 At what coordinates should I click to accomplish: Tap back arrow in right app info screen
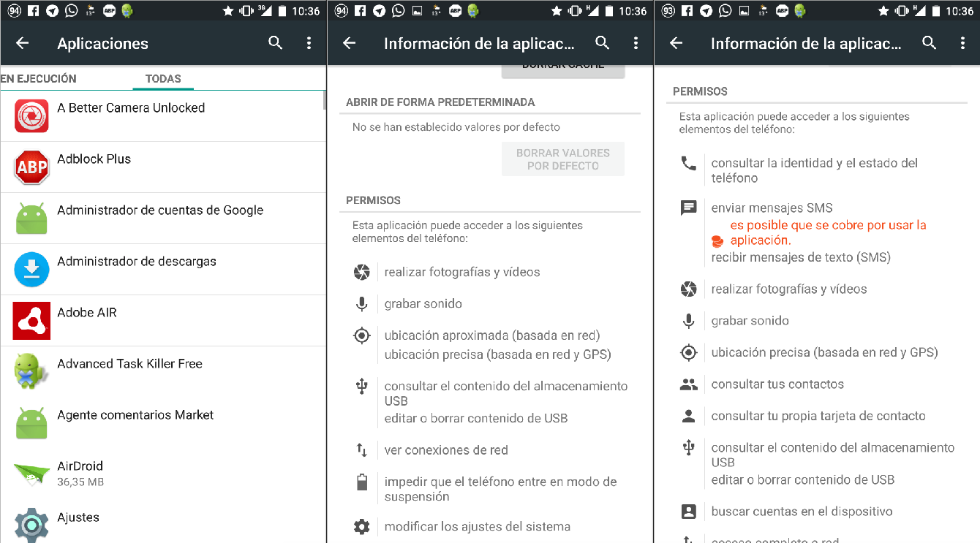coord(676,43)
